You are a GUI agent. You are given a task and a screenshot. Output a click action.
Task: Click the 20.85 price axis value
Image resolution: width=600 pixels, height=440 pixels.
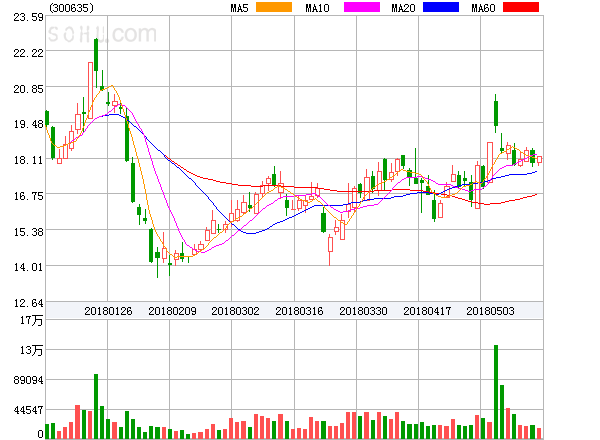(29, 89)
